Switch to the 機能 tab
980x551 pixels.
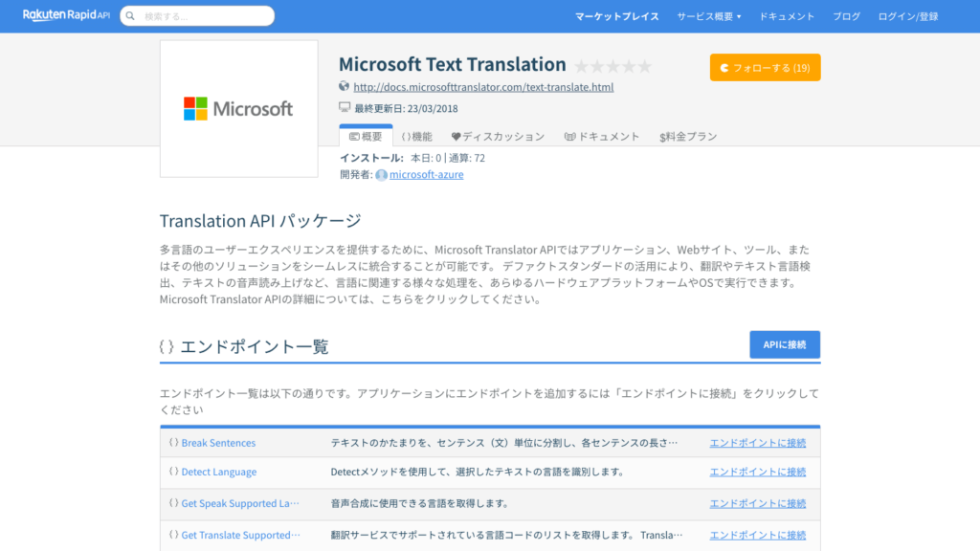(417, 136)
